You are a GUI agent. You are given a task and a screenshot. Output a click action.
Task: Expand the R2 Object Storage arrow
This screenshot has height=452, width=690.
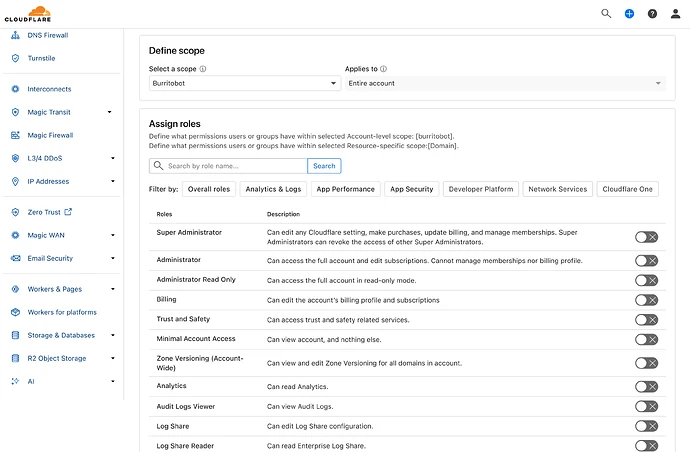click(113, 358)
